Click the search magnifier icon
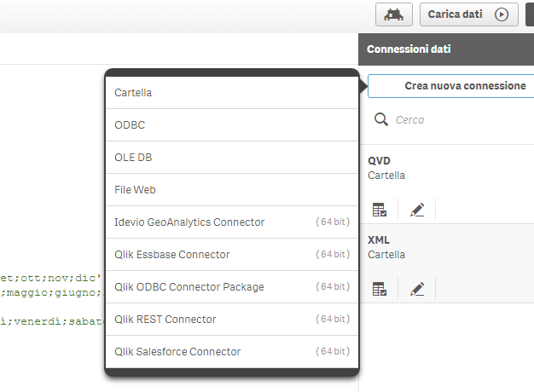The height and width of the screenshot is (392, 534). tap(381, 119)
